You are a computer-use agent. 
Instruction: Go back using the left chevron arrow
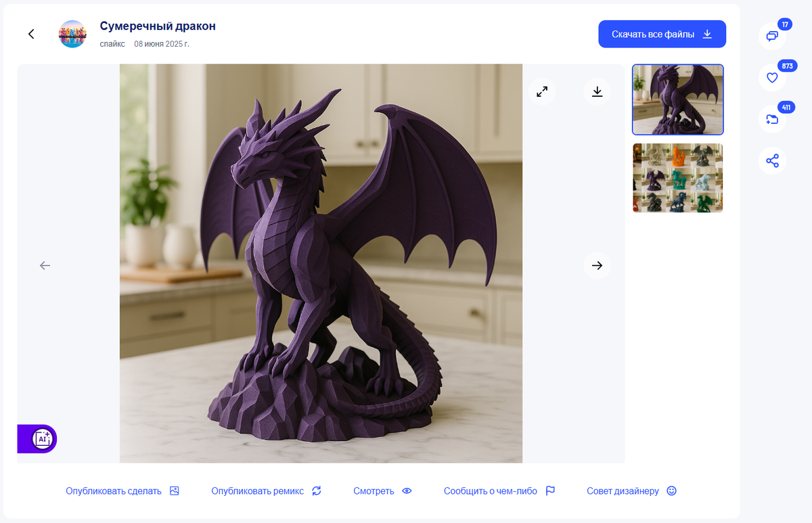click(x=31, y=34)
